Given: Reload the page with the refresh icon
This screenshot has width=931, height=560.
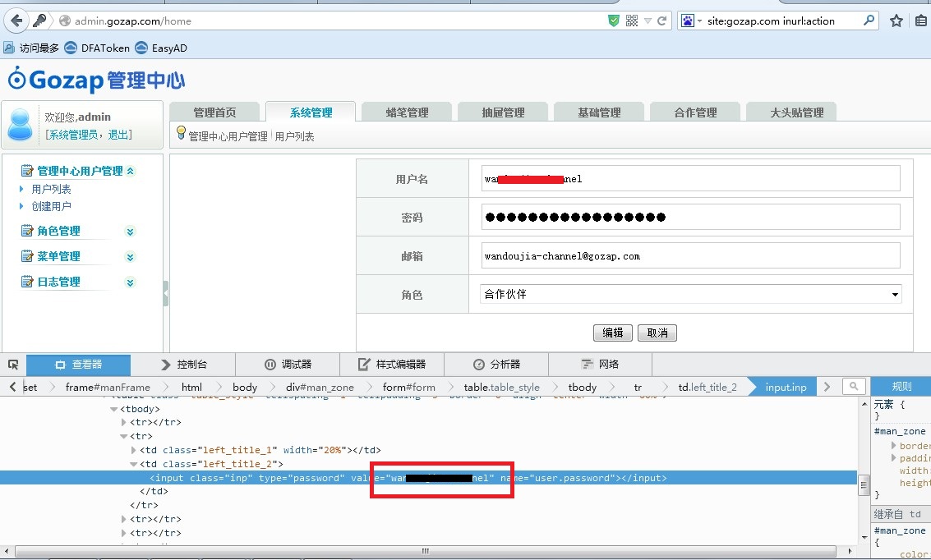Looking at the screenshot, I should [x=662, y=21].
